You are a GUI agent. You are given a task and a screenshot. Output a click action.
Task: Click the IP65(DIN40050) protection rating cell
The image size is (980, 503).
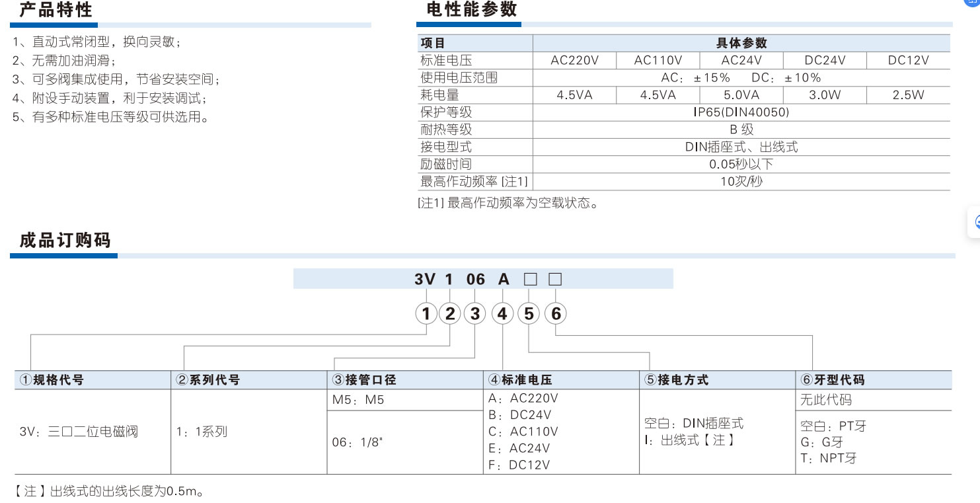click(x=741, y=112)
